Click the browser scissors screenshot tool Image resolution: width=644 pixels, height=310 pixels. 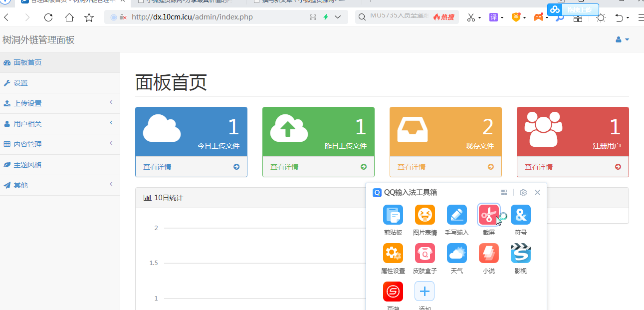tap(471, 18)
